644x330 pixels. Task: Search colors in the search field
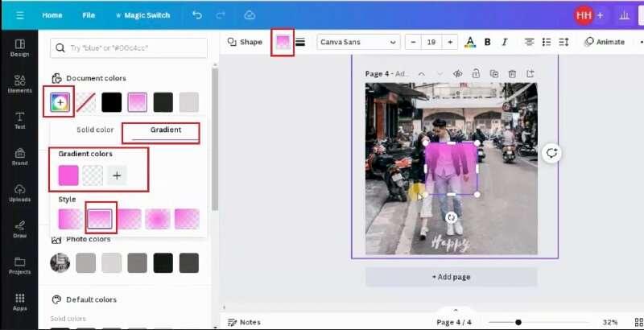coord(129,48)
